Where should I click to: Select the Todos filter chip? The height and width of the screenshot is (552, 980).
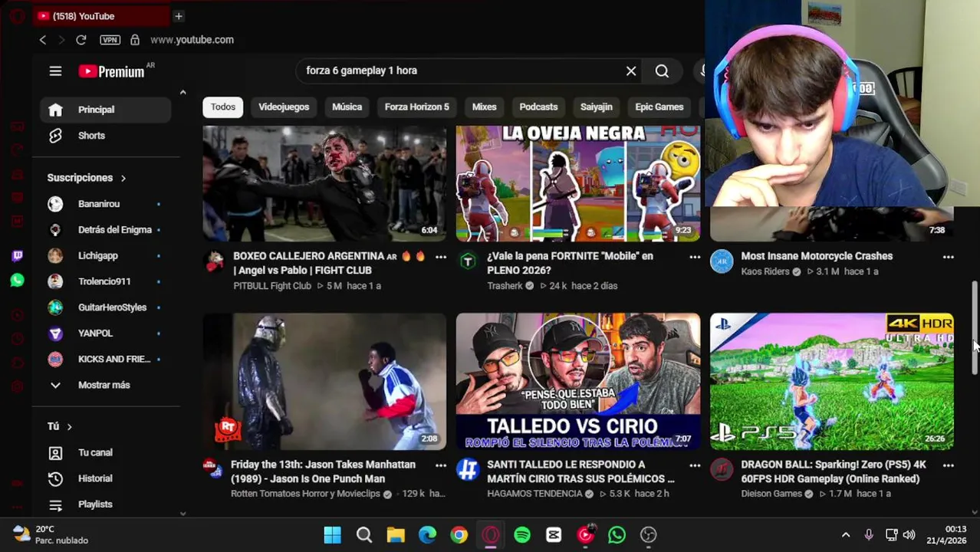[x=223, y=107]
